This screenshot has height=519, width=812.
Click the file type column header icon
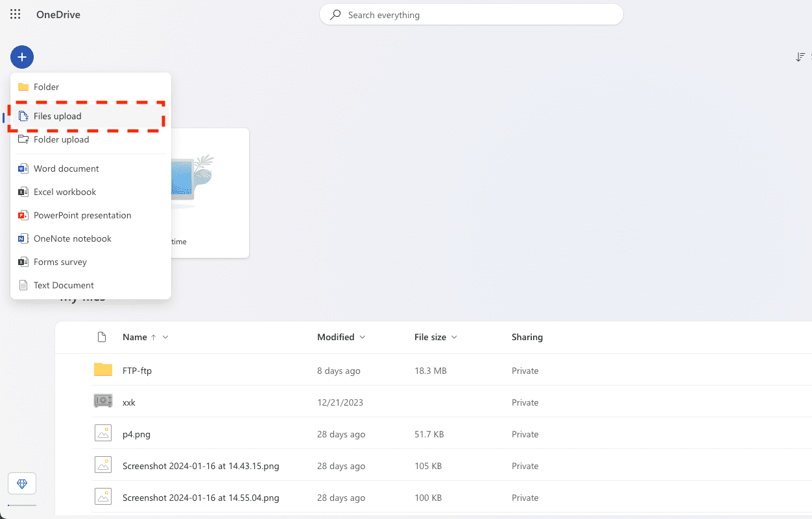tap(101, 337)
